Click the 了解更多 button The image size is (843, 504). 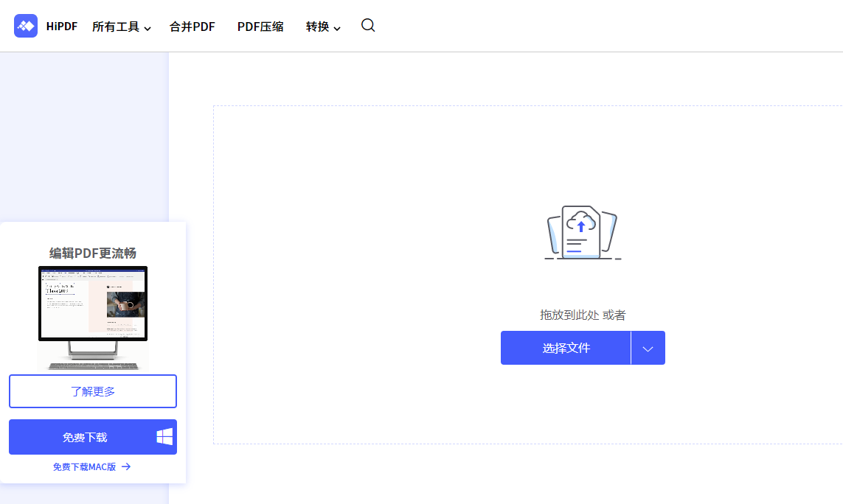(x=92, y=391)
